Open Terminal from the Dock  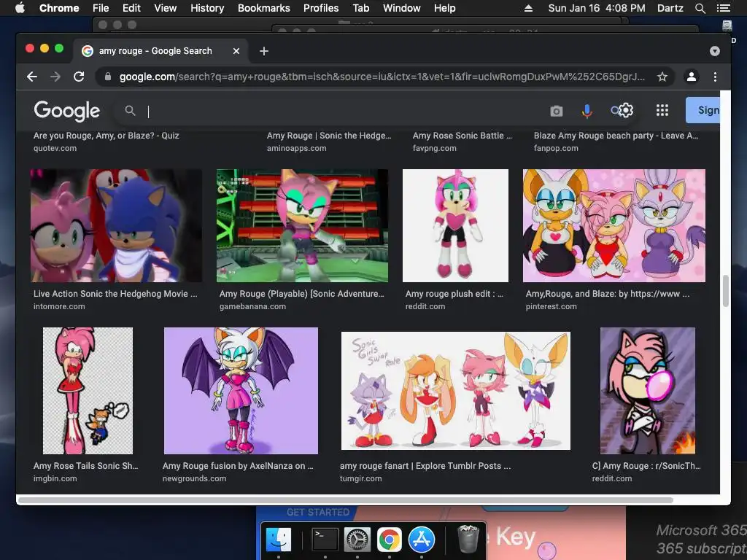[325, 540]
